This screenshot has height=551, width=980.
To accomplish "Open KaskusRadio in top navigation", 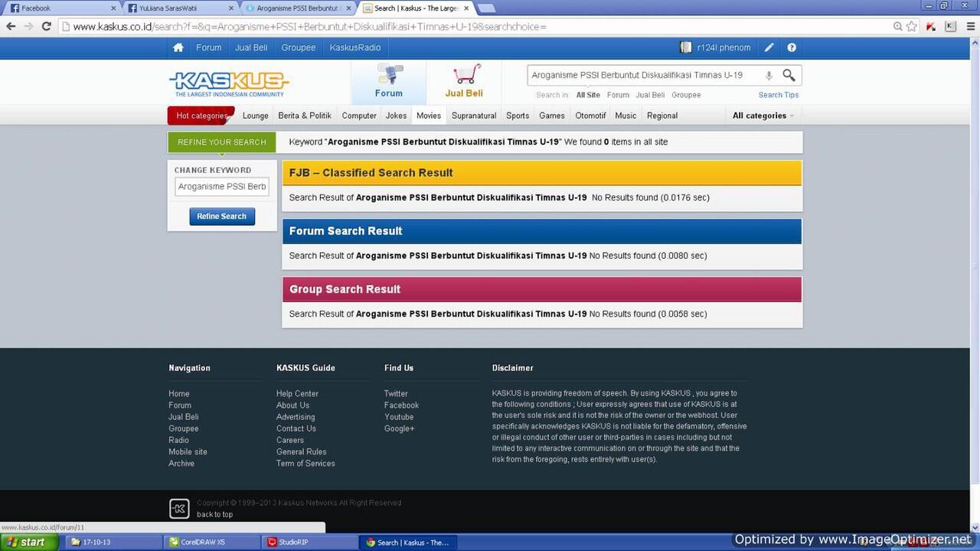I will 355,47.
